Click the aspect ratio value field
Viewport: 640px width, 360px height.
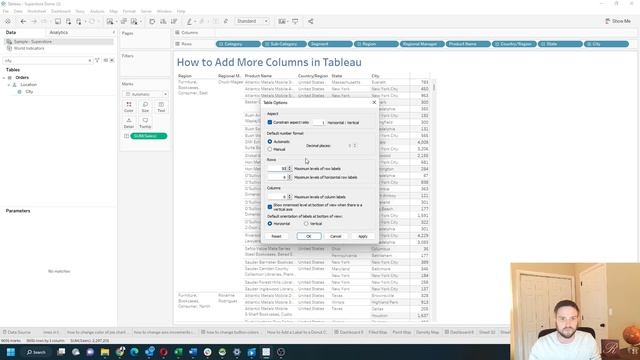coord(318,122)
